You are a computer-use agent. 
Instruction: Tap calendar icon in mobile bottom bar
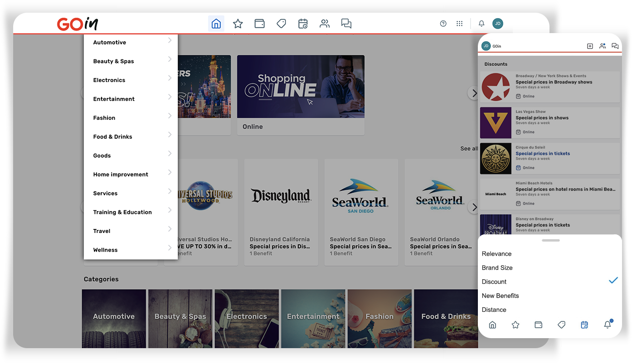point(584,325)
